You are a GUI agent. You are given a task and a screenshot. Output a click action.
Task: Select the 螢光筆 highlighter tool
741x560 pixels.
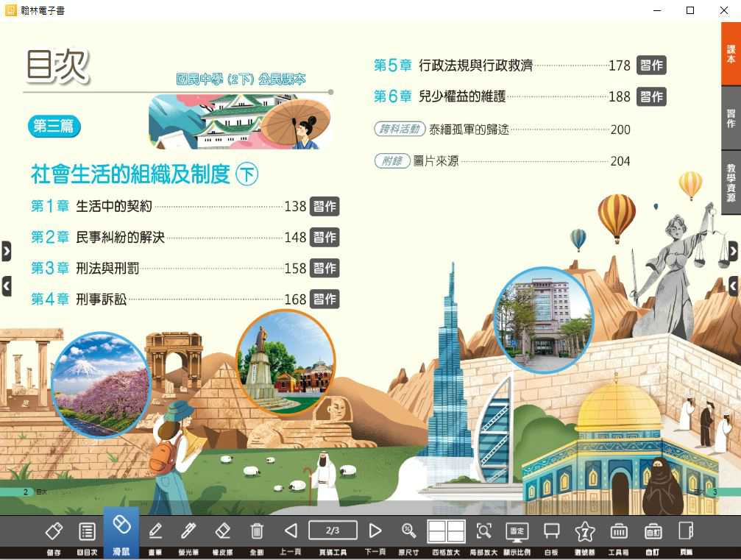[188, 531]
